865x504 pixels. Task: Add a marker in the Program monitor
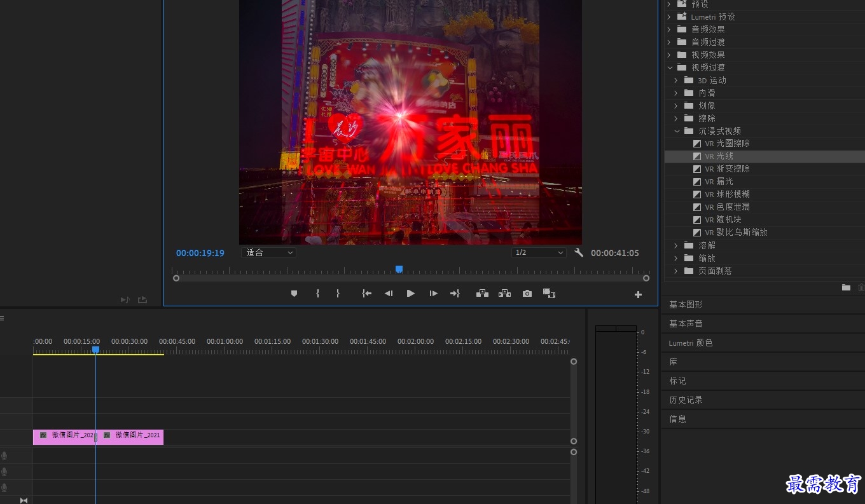(294, 294)
